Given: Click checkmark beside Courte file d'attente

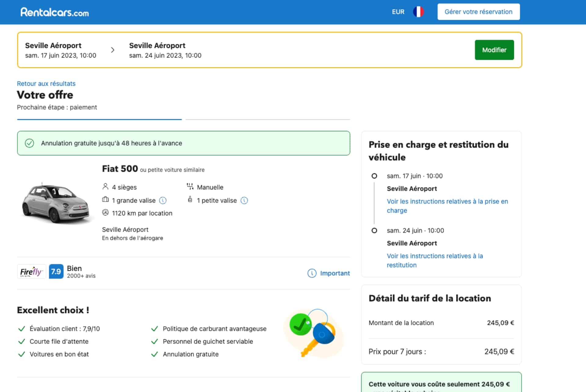Looking at the screenshot, I should click(x=22, y=342).
